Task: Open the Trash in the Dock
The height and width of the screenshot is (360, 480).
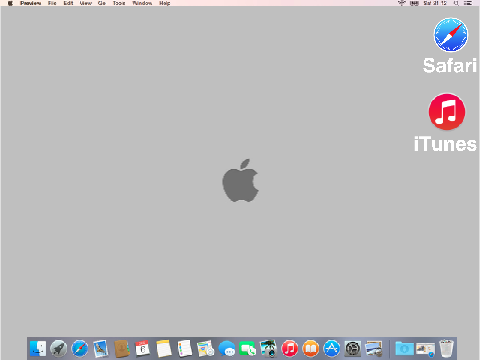Action: click(446, 349)
